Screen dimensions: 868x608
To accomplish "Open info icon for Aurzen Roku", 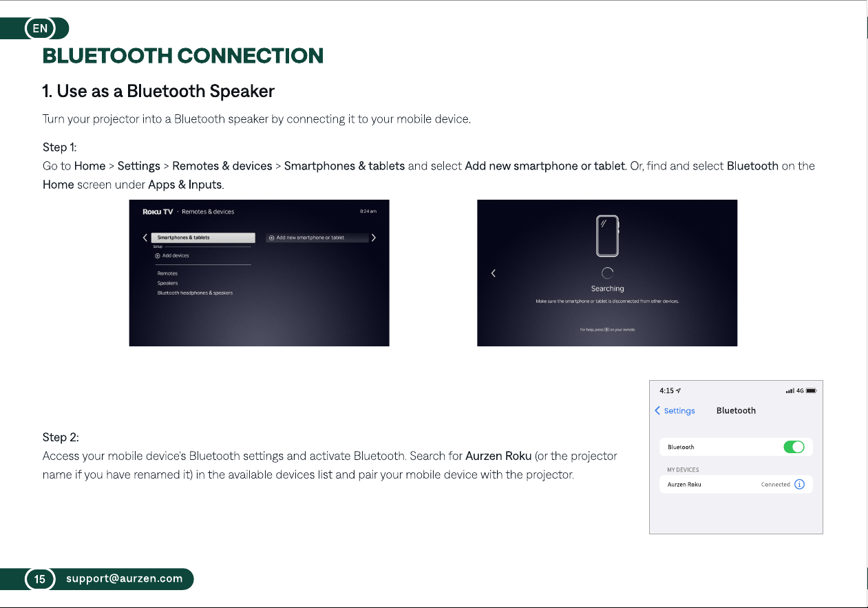I will point(799,484).
